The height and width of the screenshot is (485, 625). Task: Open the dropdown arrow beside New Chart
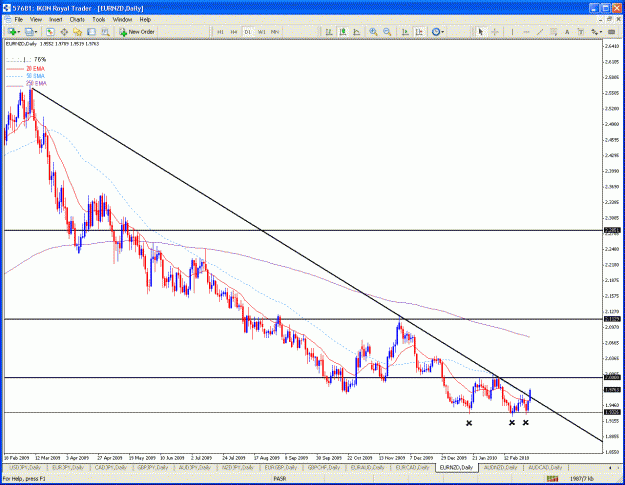[19, 32]
